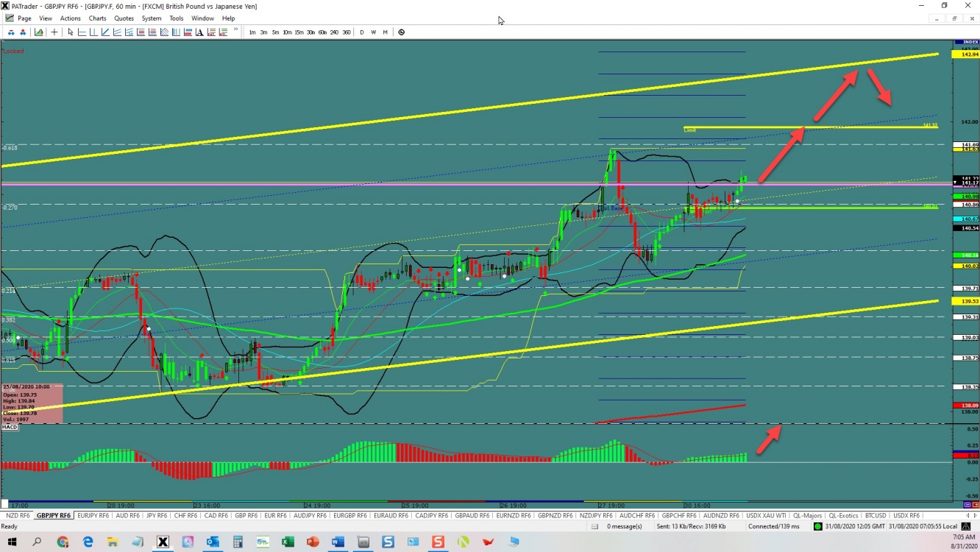Open the CAD RF6 tab
Screen dimensions: 980x552
pyautogui.click(x=216, y=516)
